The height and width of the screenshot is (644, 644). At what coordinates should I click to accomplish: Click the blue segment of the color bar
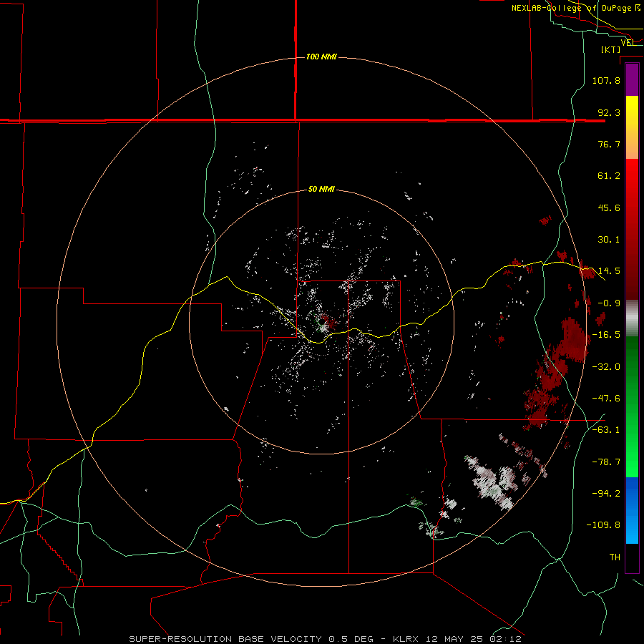pos(632,510)
